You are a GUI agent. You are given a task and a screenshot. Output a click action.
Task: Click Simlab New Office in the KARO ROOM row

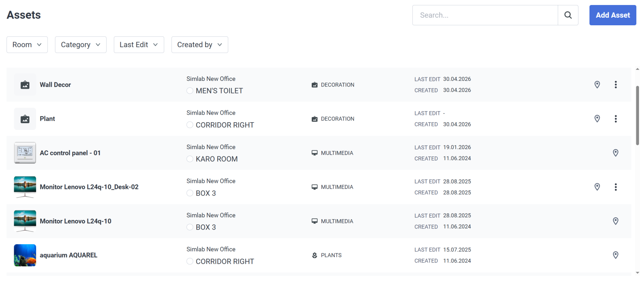tap(211, 147)
